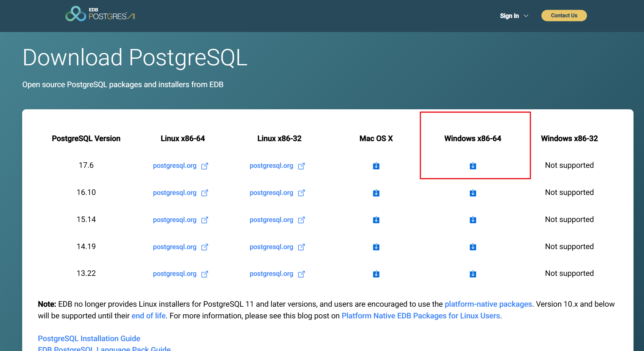Image resolution: width=644 pixels, height=351 pixels.
Task: Download PostgreSQL 17.6 for Mac OS X
Action: (376, 166)
